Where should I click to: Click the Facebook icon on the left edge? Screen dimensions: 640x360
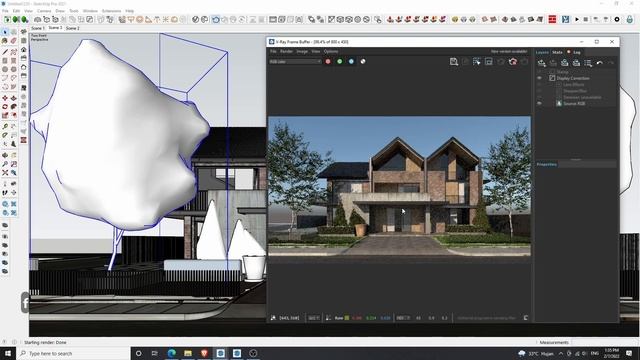(x=25, y=303)
